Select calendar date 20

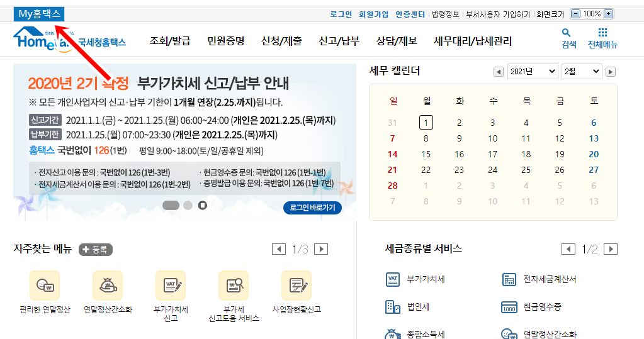pos(594,154)
